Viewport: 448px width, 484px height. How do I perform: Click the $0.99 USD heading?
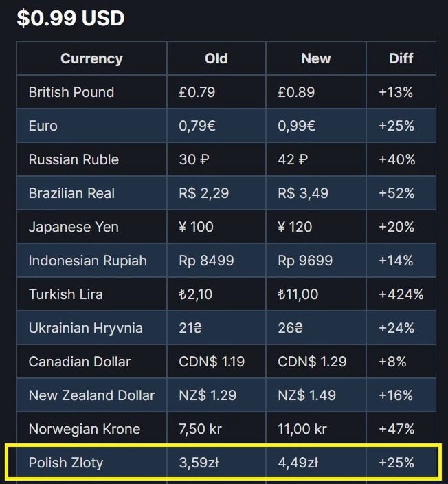coord(71,18)
